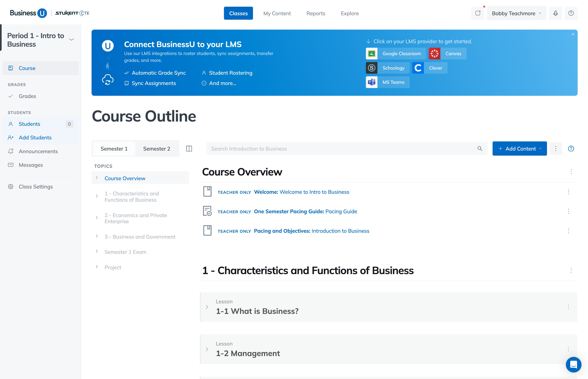The height and width of the screenshot is (379, 588).
Task: Click the Clever logo icon
Action: [x=418, y=68]
